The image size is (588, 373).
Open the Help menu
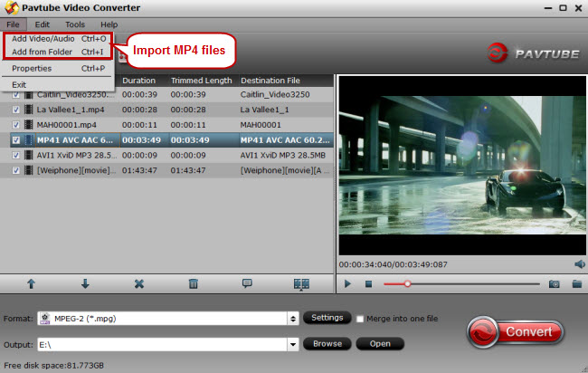pyautogui.click(x=109, y=24)
